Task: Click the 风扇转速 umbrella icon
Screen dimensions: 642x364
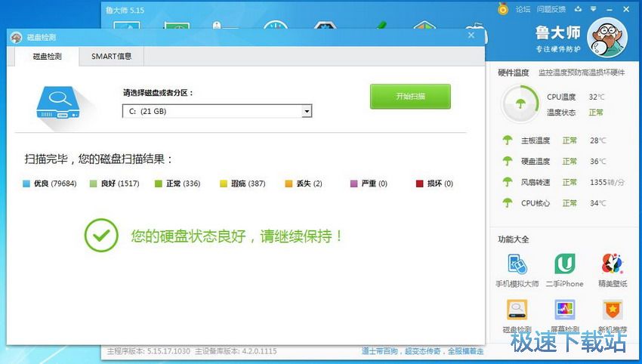Action: click(x=508, y=182)
